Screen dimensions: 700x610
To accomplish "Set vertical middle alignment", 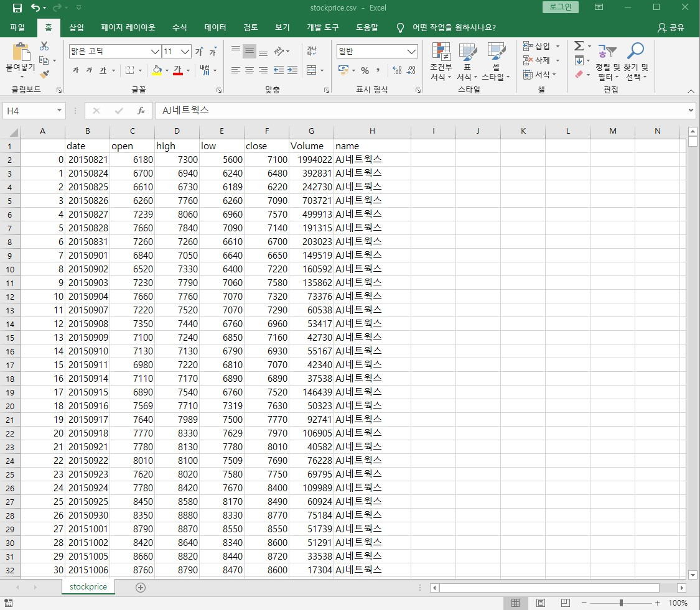I will click(250, 52).
